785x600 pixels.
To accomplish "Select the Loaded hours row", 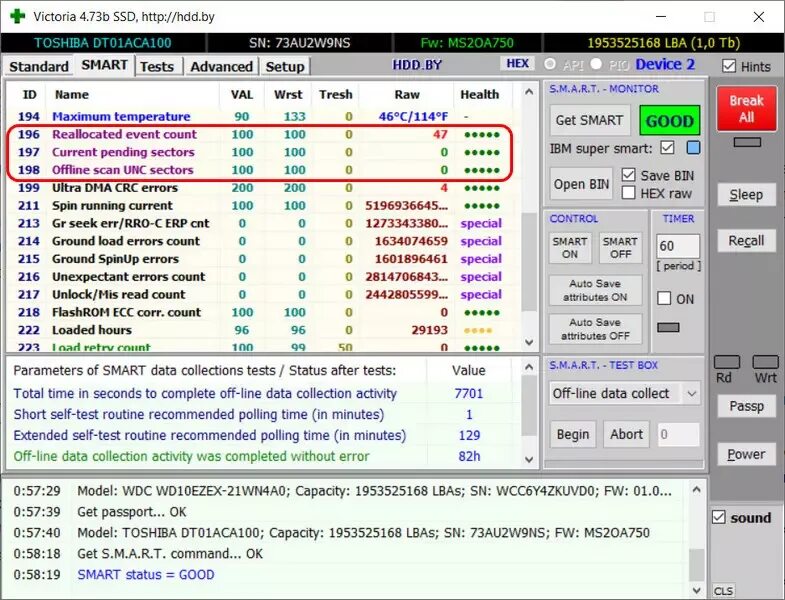I will point(259,330).
